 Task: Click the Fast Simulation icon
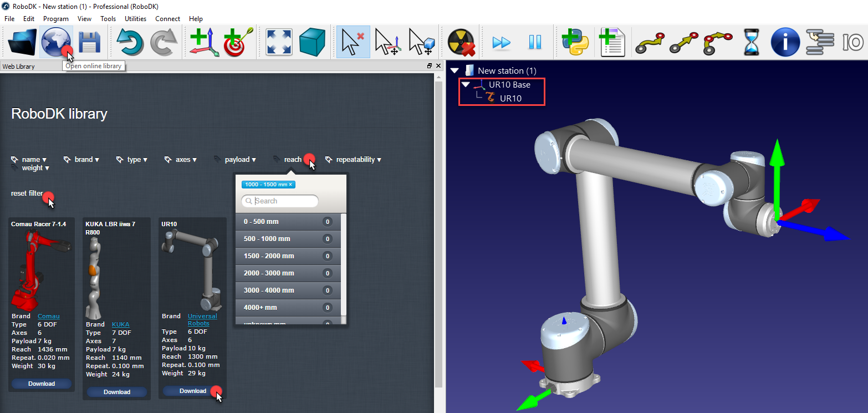click(x=501, y=42)
